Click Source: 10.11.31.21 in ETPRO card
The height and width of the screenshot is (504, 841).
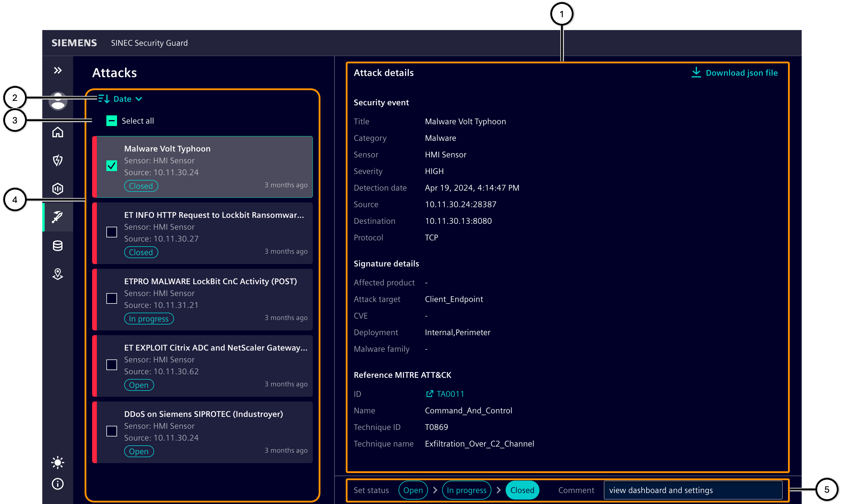(x=161, y=305)
